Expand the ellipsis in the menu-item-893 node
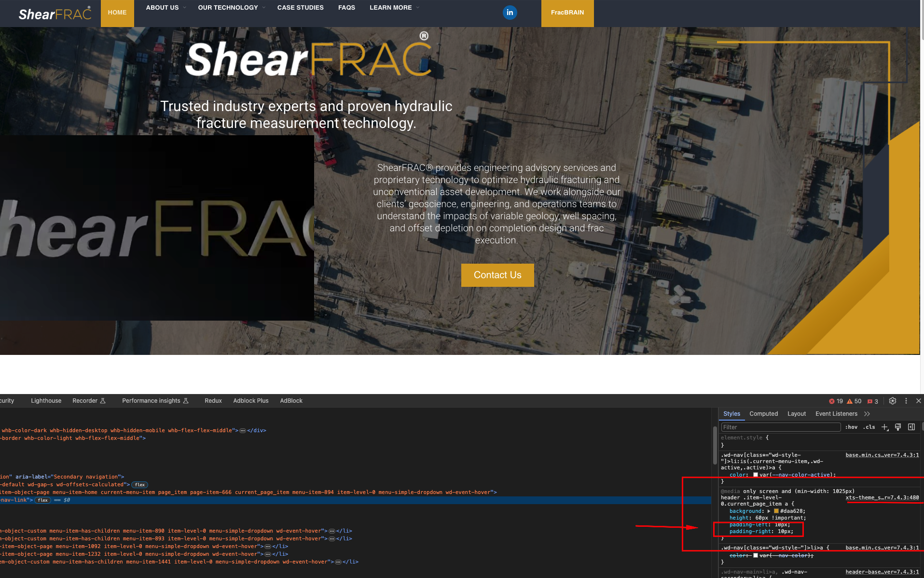The height and width of the screenshot is (578, 924). pyautogui.click(x=332, y=539)
